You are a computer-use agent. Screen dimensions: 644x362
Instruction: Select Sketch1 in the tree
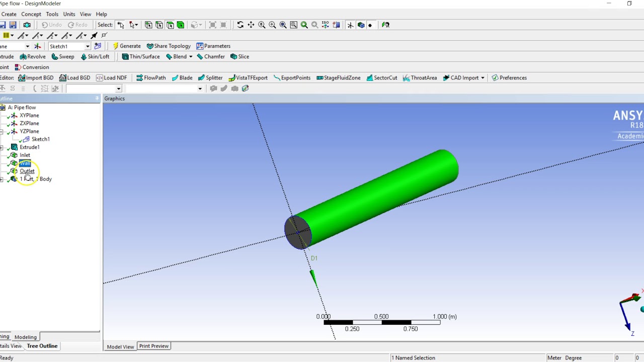point(40,139)
